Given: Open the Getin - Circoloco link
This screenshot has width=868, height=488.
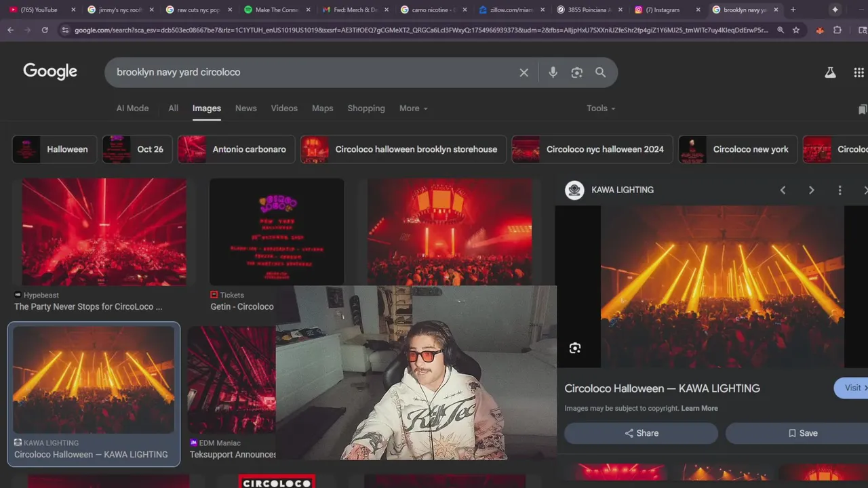Looking at the screenshot, I should pos(242,306).
